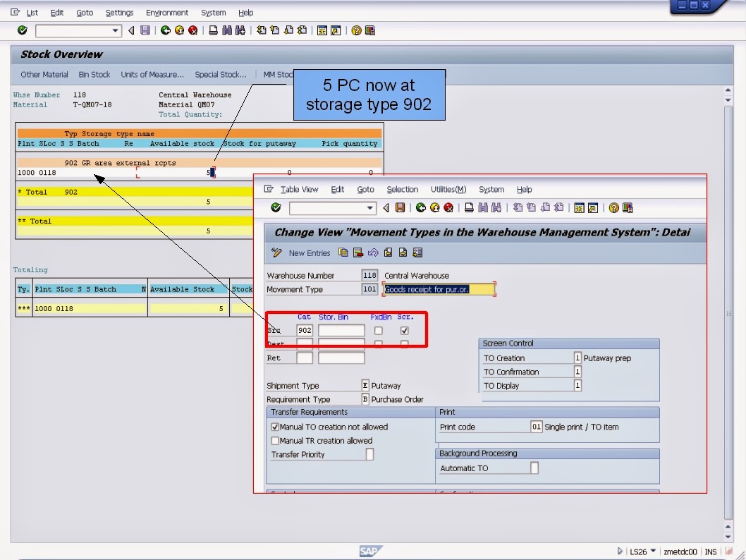Click the Next Entry icon in Change View toolbar
746x560 pixels.
403,252
